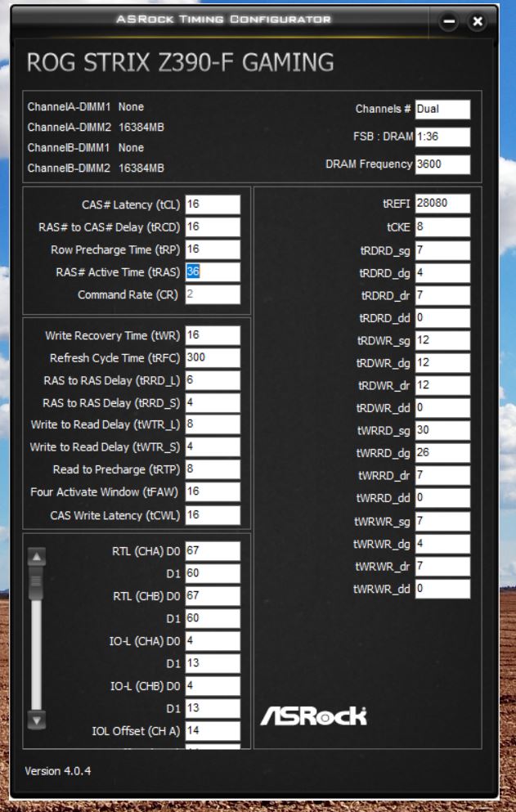Click the tRDRD_dd value field
516x812 pixels.
coord(442,317)
